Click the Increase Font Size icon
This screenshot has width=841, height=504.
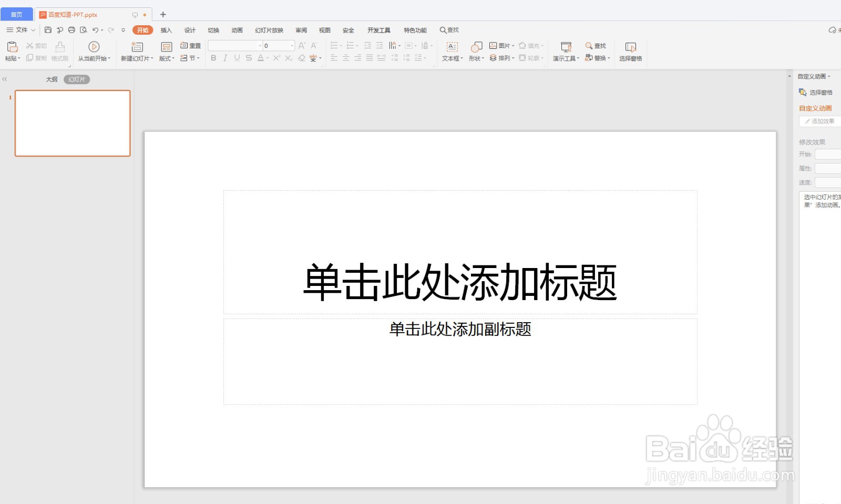pyautogui.click(x=302, y=46)
